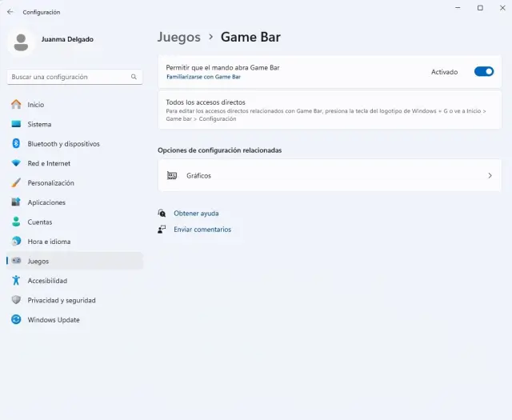Click the Privacidad y seguridad shield icon

(x=16, y=301)
